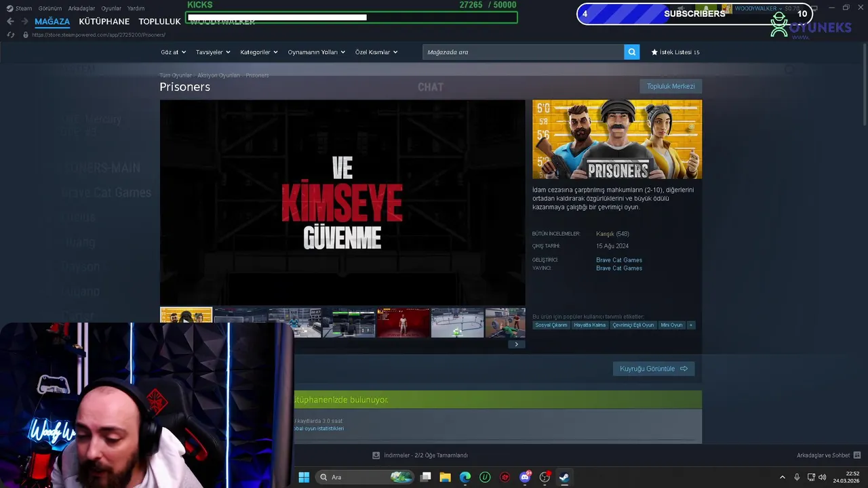Open Task View on the taskbar

pos(426,477)
